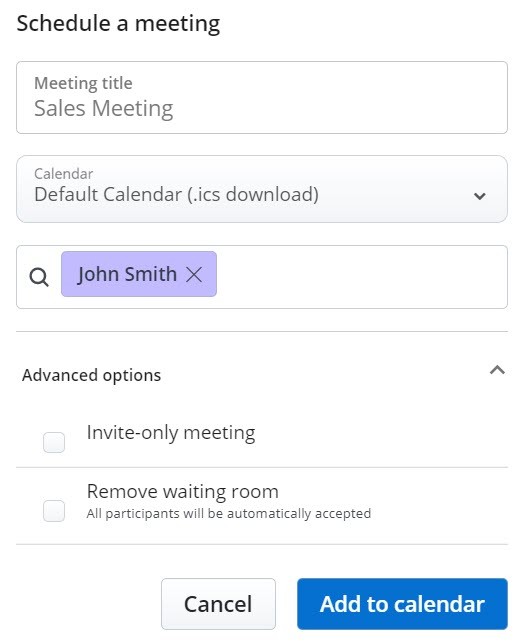Focus the Meeting title box's blank right side
Screen dimensions: 522x642
(340, 98)
